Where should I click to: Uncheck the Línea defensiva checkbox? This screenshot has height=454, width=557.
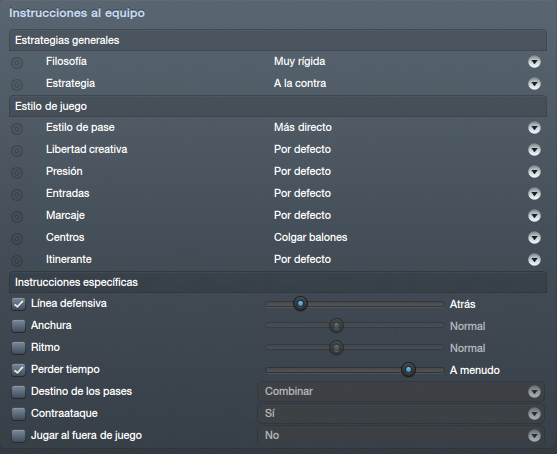18,304
